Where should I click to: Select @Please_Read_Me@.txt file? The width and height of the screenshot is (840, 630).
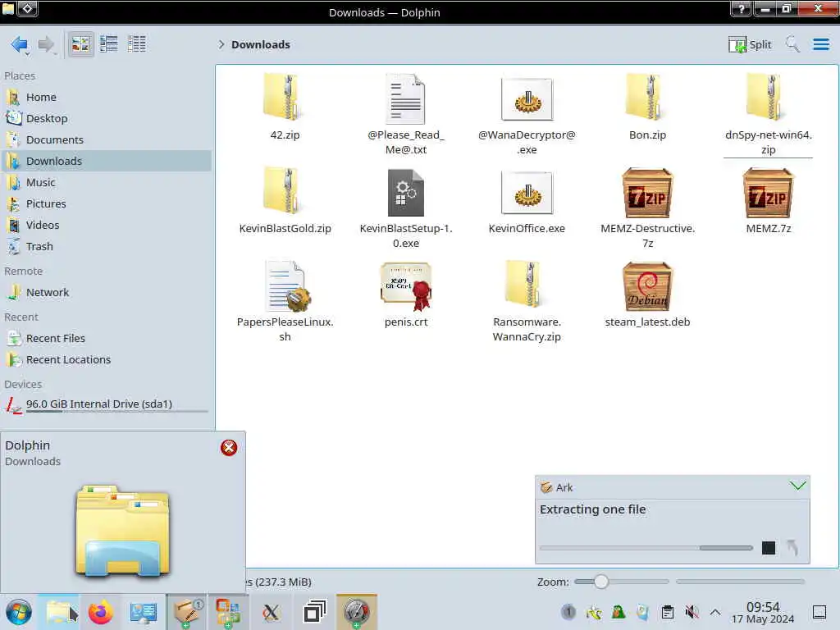(x=405, y=115)
